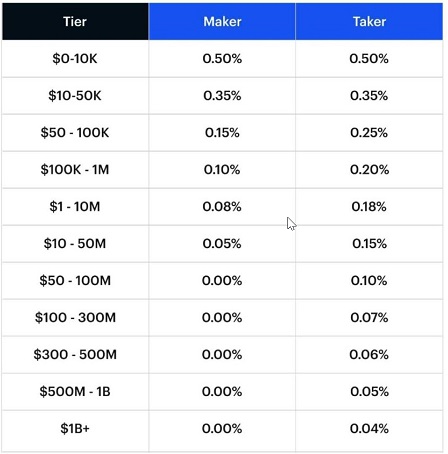Select the $1 - 10M tier cell
This screenshot has height=454, width=448.
(75, 207)
